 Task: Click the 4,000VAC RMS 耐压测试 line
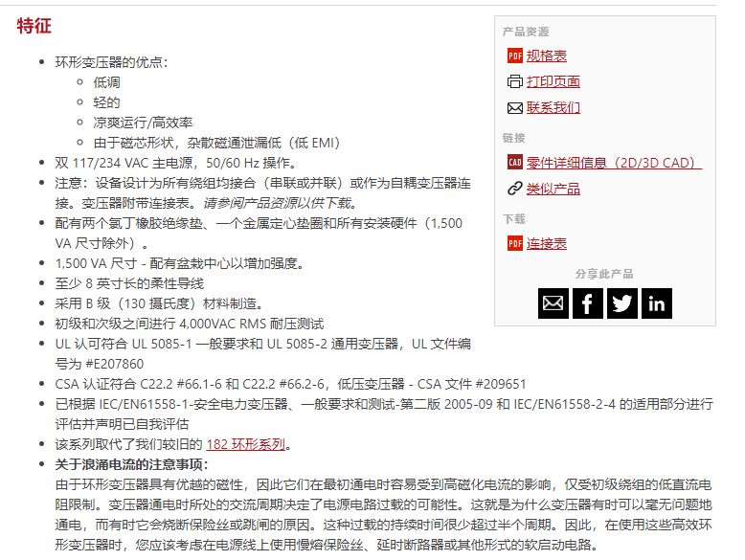tap(190, 324)
